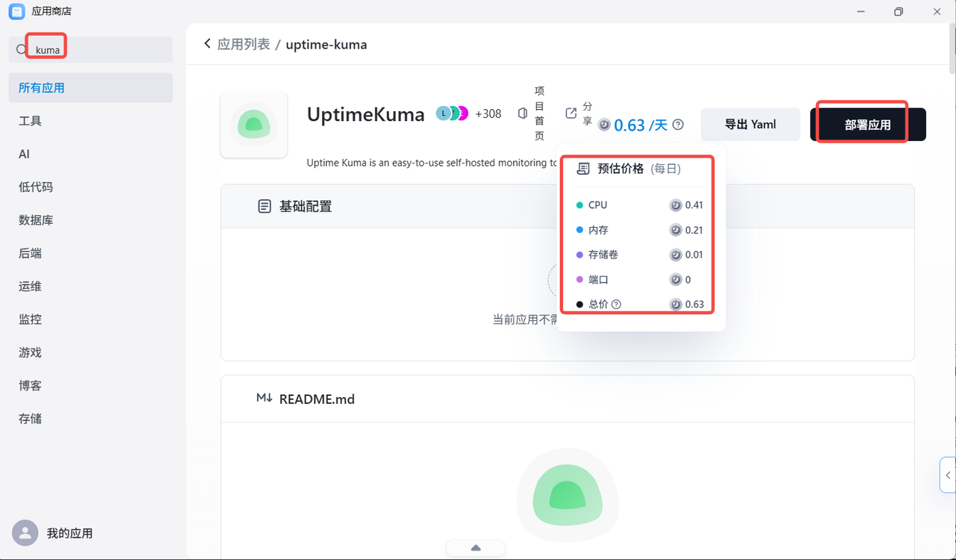Click the App Store logo icon
The image size is (956, 560).
click(16, 11)
